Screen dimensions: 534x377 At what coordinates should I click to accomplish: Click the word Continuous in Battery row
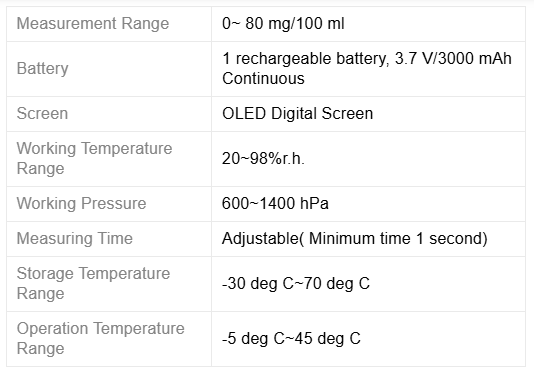(x=263, y=79)
